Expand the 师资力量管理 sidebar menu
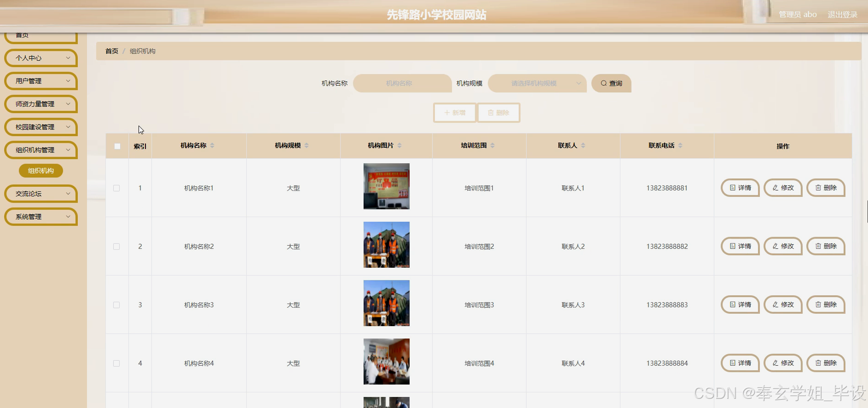868x408 pixels. pos(41,104)
